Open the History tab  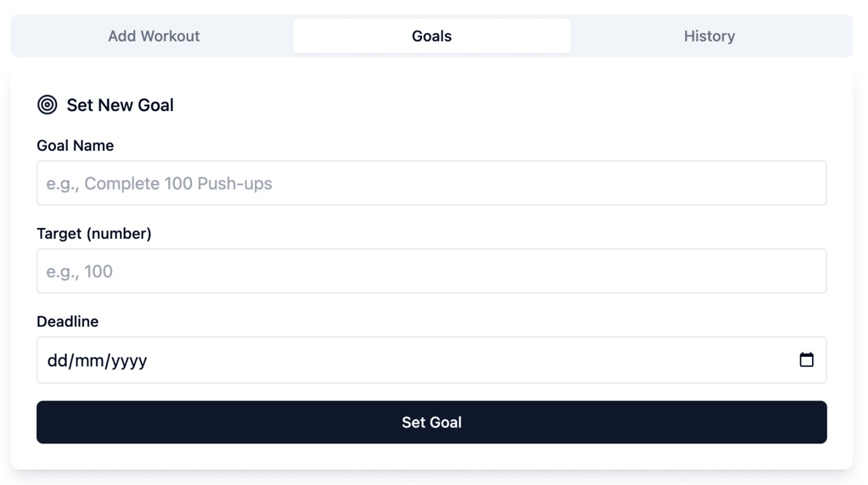709,36
